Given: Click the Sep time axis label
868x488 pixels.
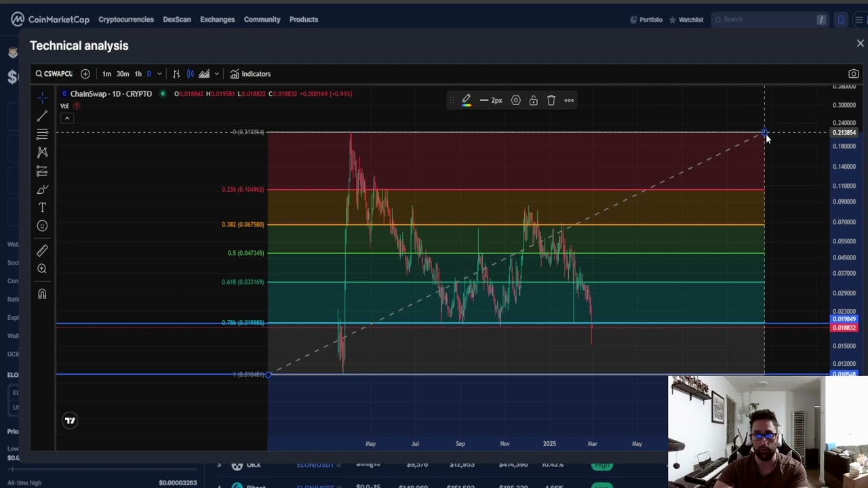Looking at the screenshot, I should point(460,444).
